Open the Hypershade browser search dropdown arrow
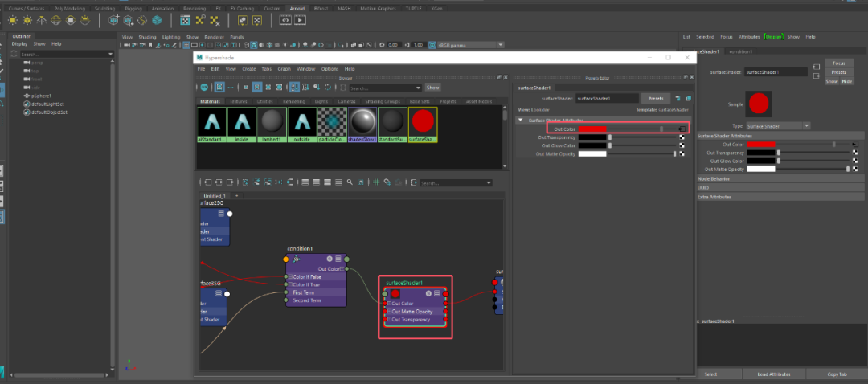The width and height of the screenshot is (868, 384). coord(418,88)
